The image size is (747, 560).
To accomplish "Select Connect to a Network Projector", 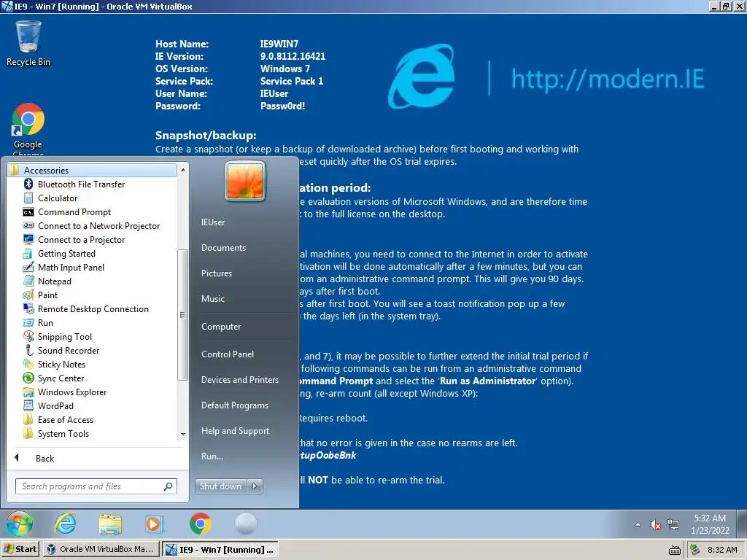I will pos(98,226).
